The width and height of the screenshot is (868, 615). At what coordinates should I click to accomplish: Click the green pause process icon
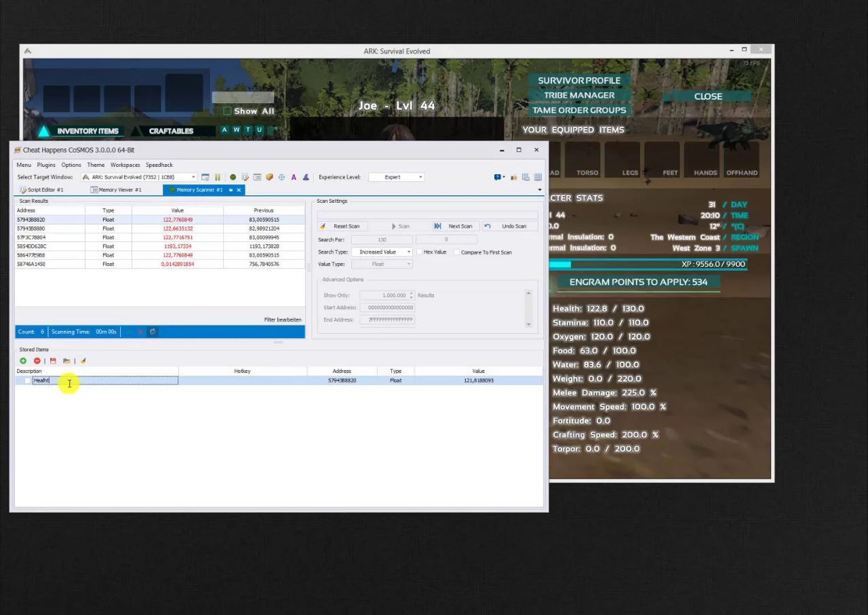218,177
